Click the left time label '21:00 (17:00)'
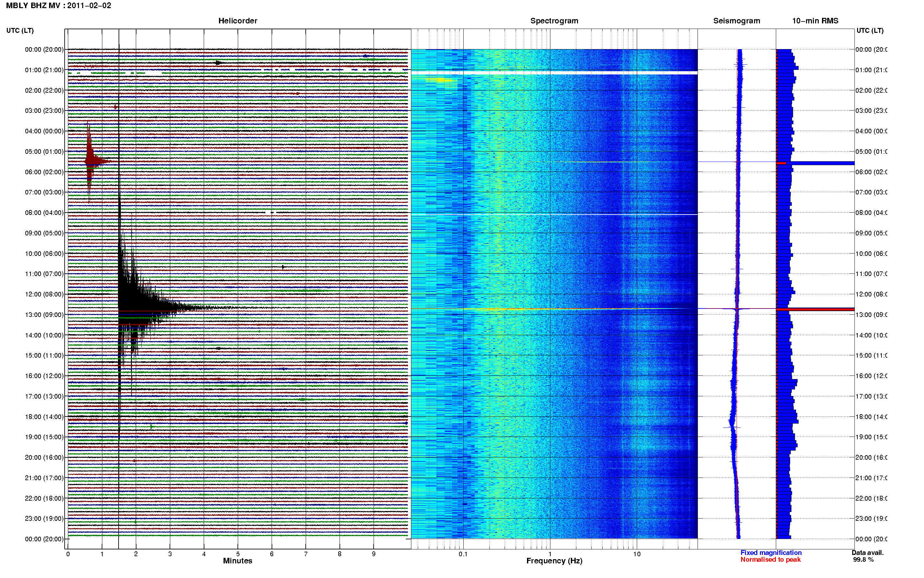Image resolution: width=924 pixels, height=578 pixels. tap(44, 478)
